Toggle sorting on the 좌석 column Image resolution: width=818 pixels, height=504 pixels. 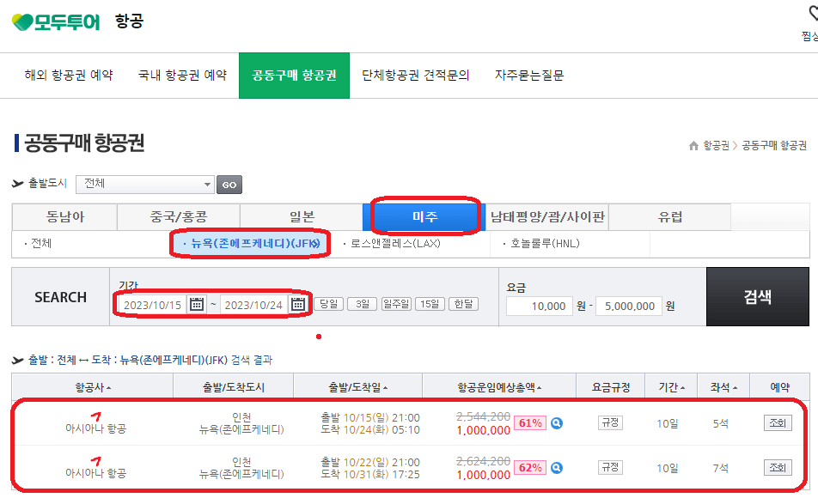[x=722, y=386]
